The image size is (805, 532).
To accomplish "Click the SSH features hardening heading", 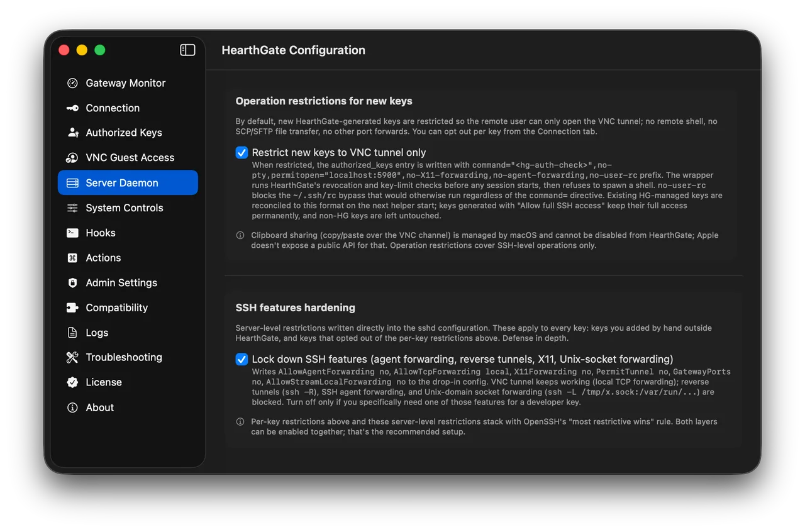I will tap(296, 308).
